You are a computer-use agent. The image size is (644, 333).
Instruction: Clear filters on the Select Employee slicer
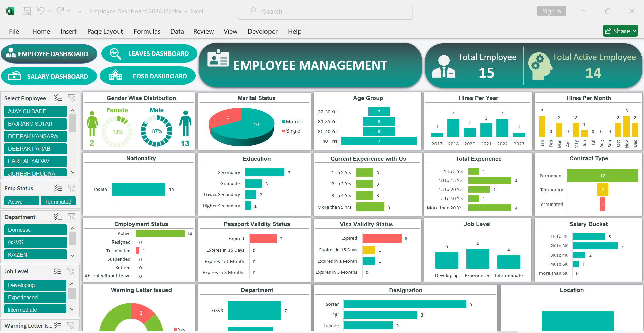click(x=72, y=98)
